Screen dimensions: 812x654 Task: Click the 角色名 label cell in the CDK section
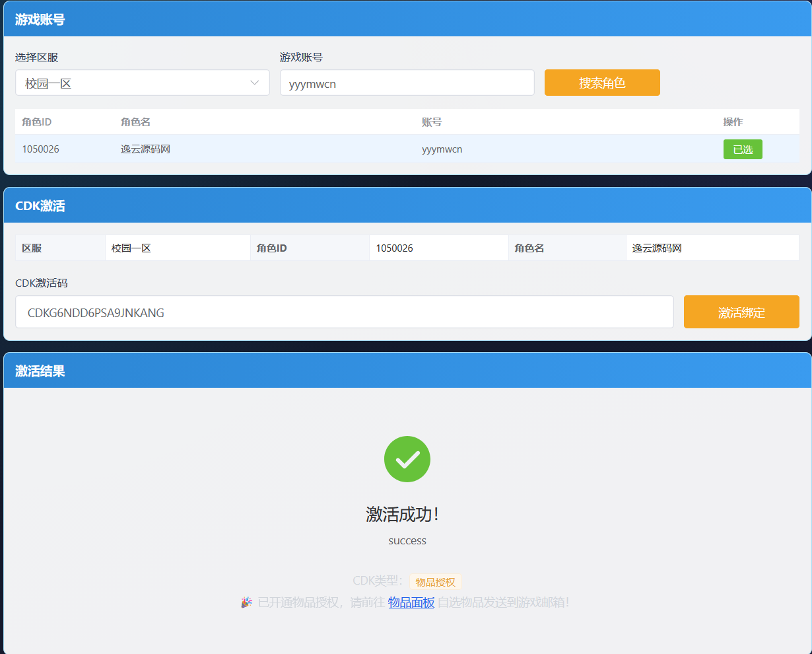(567, 248)
